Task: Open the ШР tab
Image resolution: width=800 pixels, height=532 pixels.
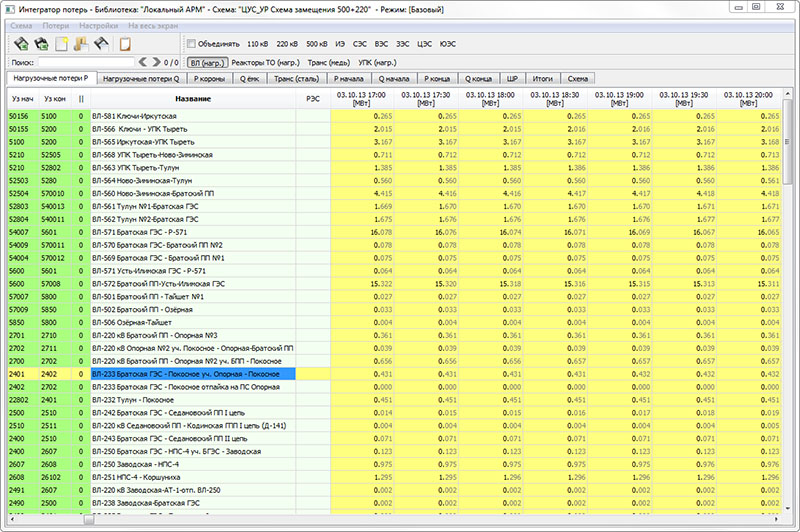Action: pos(512,79)
